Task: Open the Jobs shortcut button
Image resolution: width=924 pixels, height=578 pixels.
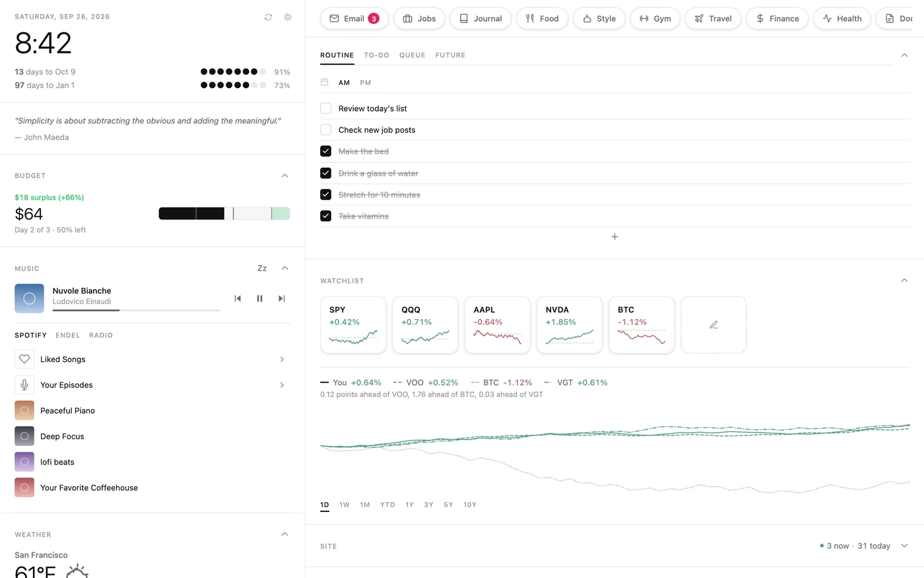Action: click(x=419, y=18)
